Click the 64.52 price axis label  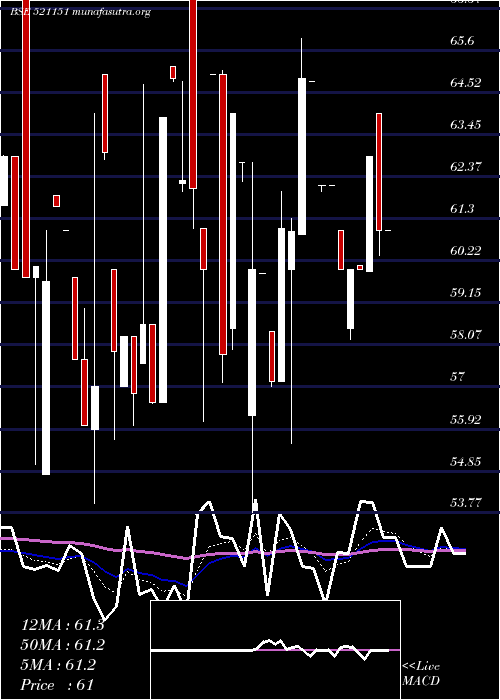click(x=466, y=82)
